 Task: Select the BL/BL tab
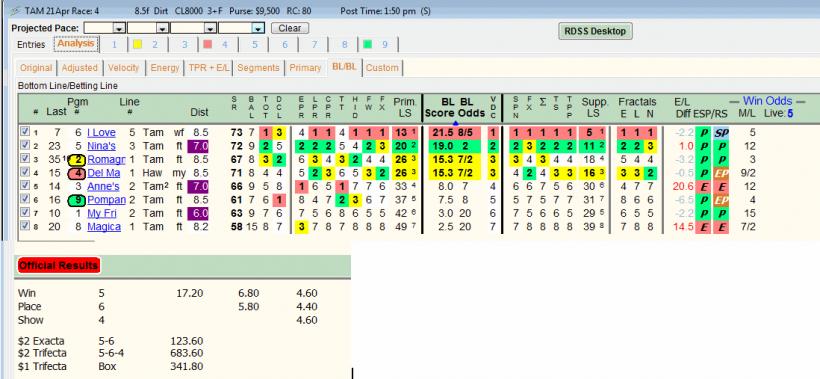[344, 67]
